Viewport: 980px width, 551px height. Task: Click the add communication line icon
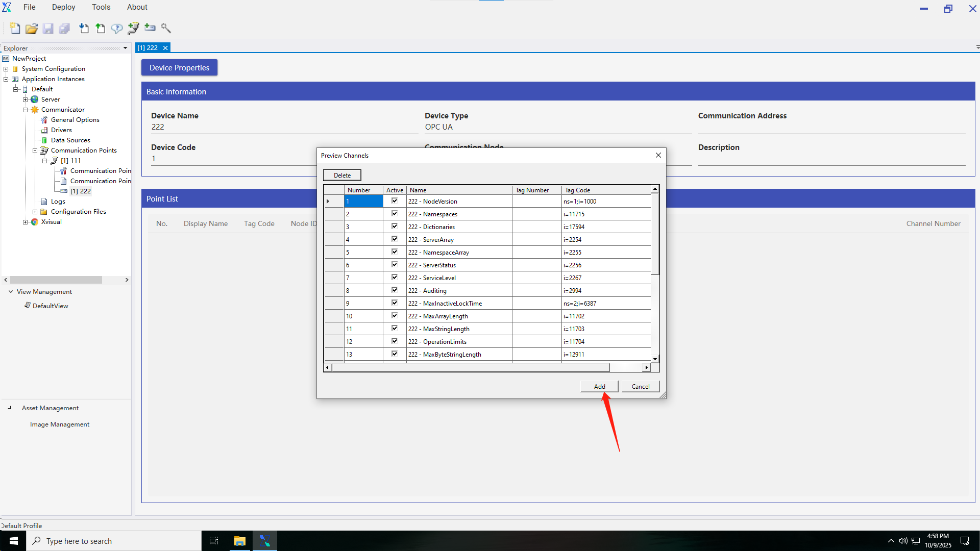(x=133, y=29)
